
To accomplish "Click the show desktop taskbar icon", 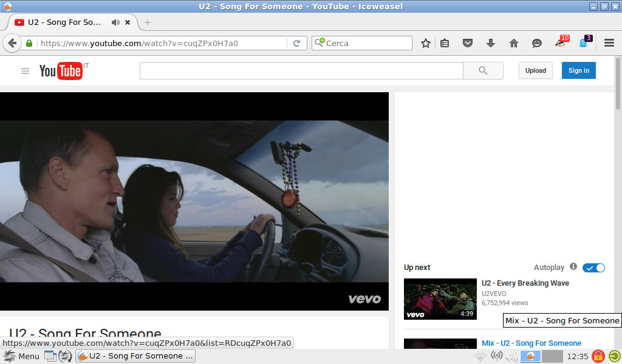I will coord(50,356).
